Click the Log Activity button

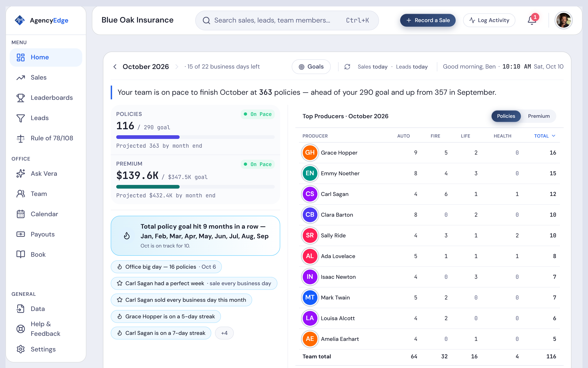point(489,20)
